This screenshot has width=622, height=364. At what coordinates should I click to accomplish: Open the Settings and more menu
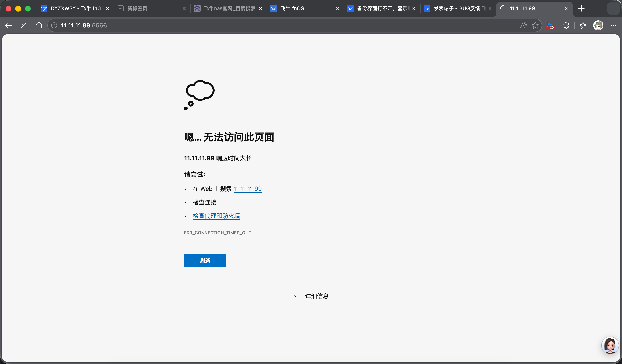tap(614, 25)
